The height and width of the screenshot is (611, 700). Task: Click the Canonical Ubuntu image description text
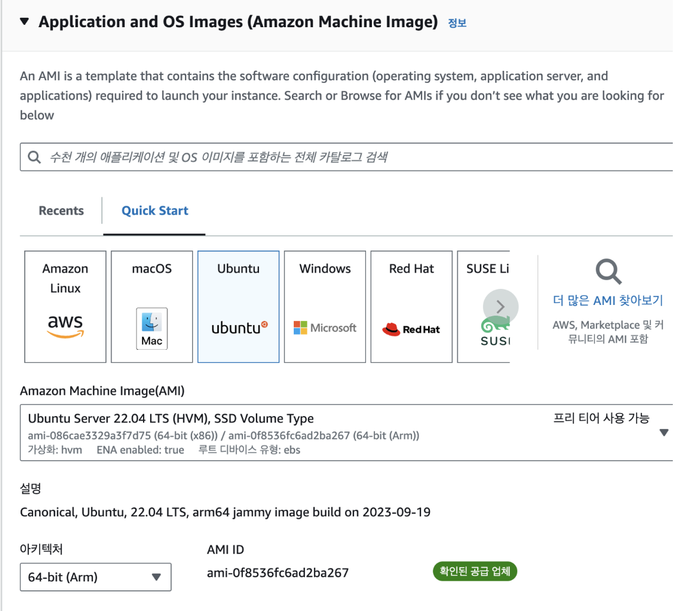pyautogui.click(x=225, y=512)
